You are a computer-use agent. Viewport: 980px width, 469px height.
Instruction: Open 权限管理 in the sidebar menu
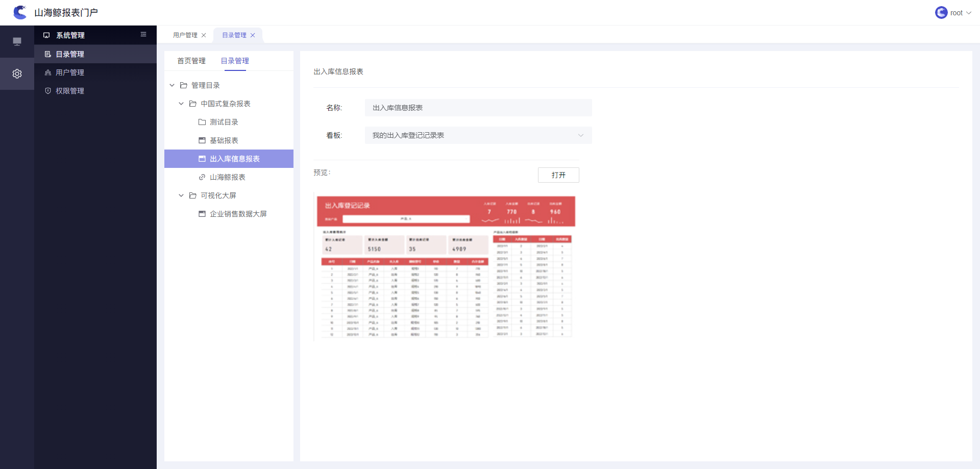point(95,91)
